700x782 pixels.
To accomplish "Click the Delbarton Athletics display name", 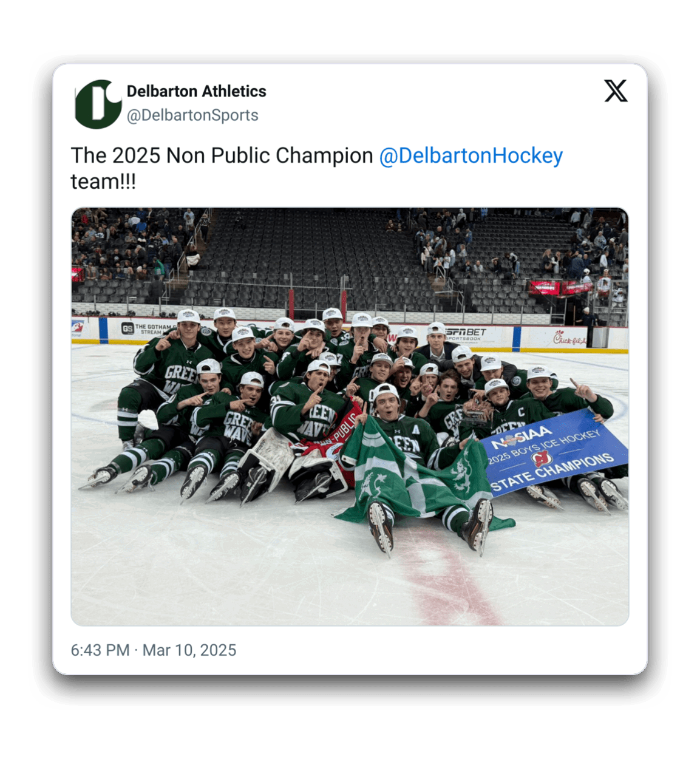I will pyautogui.click(x=196, y=91).
